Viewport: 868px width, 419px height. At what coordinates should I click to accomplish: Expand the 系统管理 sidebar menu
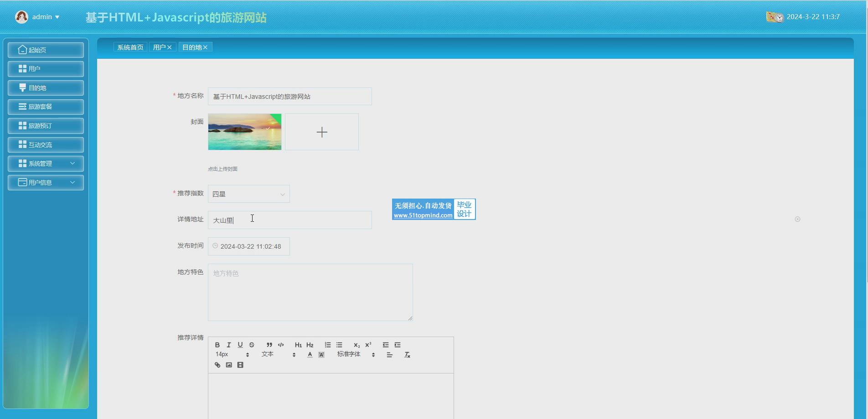46,164
